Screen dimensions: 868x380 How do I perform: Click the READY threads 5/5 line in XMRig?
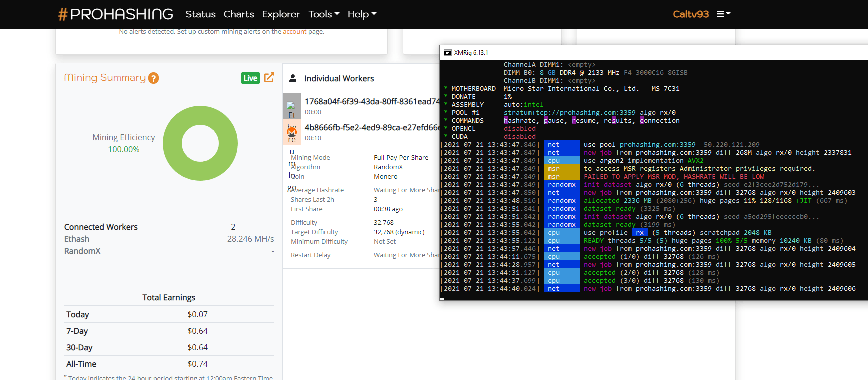tap(642, 241)
